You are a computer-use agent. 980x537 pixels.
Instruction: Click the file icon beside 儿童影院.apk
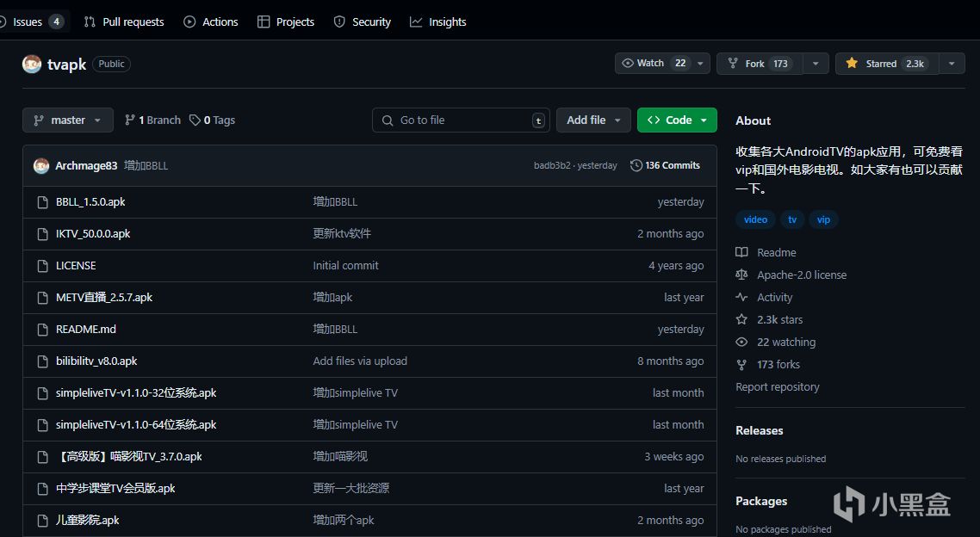42,521
